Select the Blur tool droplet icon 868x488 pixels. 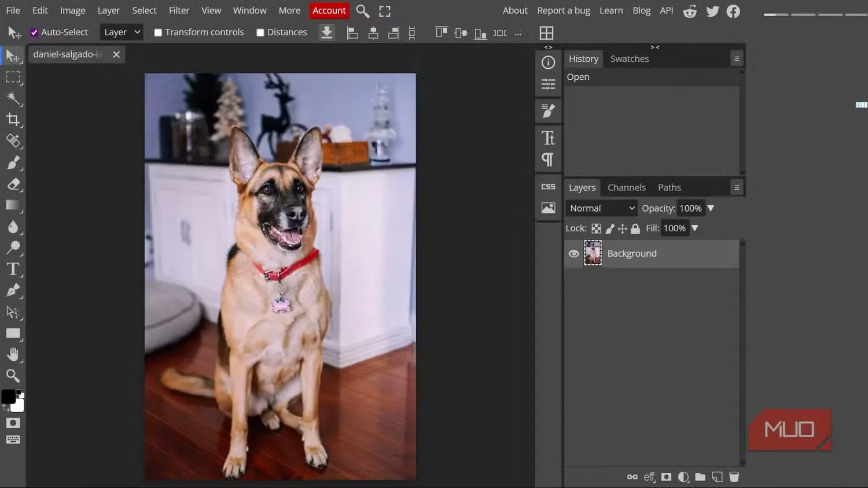pos(13,227)
